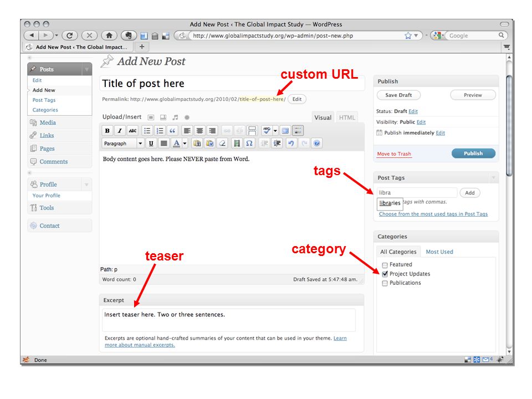
Task: Check the Featured category
Action: click(x=385, y=265)
